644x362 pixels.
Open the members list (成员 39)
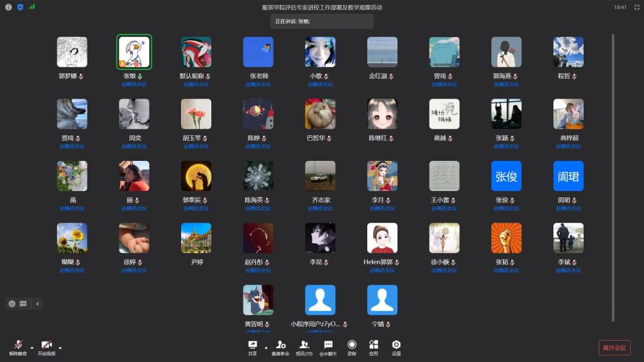[x=304, y=346]
